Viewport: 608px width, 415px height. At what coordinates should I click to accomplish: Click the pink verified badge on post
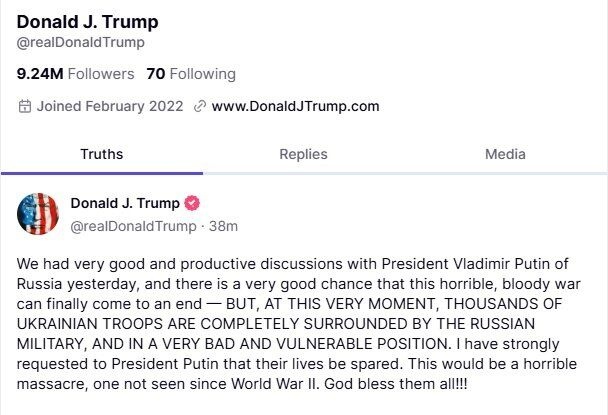(x=193, y=204)
